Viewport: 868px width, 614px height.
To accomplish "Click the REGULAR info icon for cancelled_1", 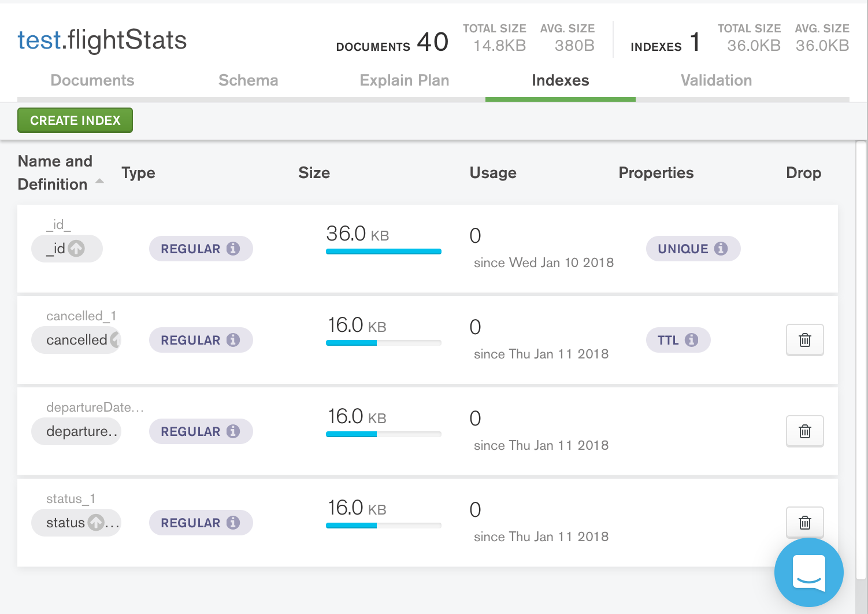I will pos(233,340).
